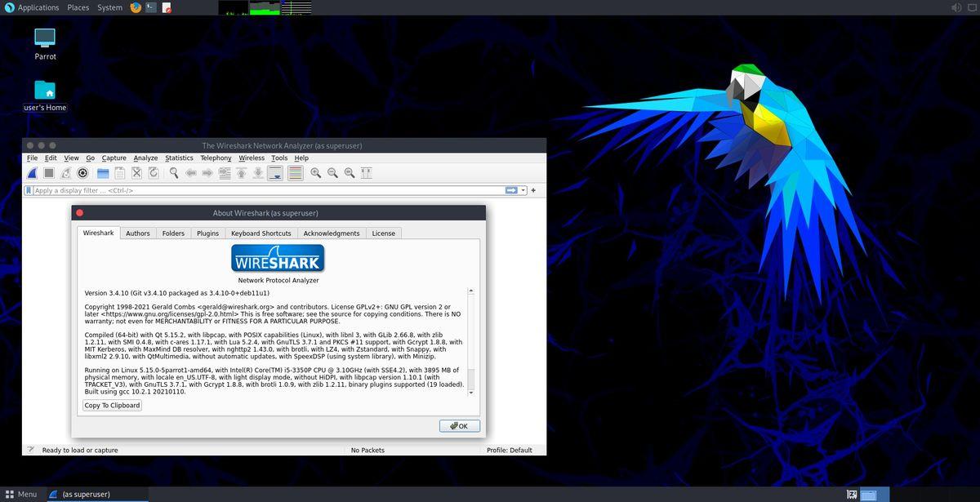980x502 pixels.
Task: Open the Analyze menu
Action: click(x=145, y=158)
